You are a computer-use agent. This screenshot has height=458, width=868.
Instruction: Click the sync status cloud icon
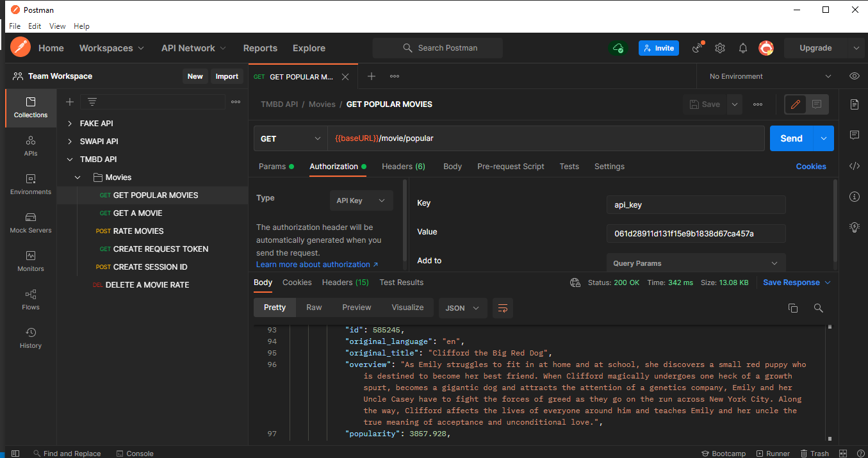[x=618, y=48]
